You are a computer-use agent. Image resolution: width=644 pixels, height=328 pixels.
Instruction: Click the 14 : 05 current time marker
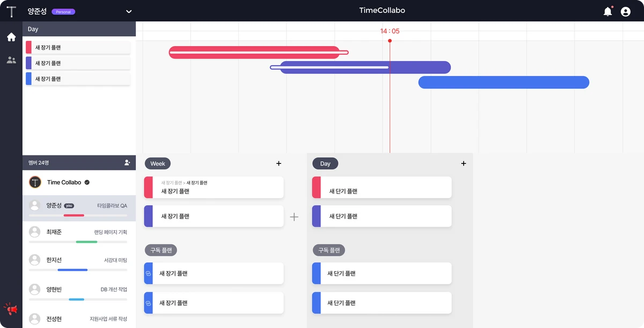[390, 31]
